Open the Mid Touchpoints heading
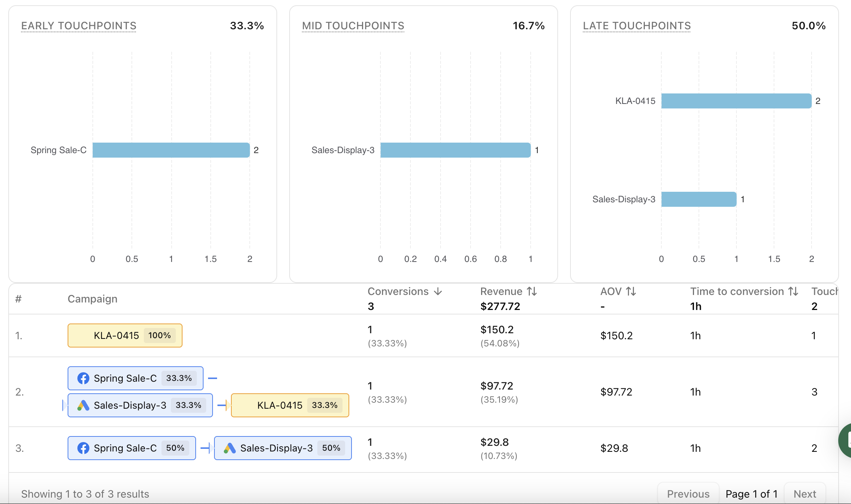Viewport: 851px width, 504px height. coord(353,26)
